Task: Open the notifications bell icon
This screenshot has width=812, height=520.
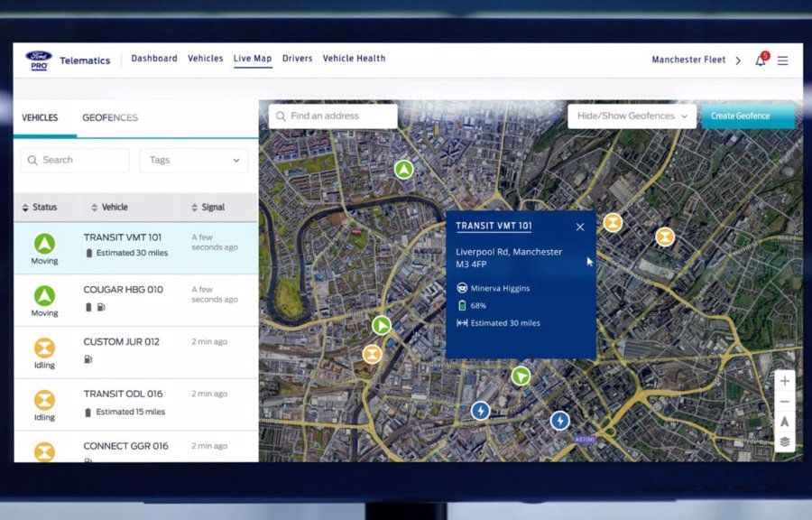Action: [x=761, y=60]
